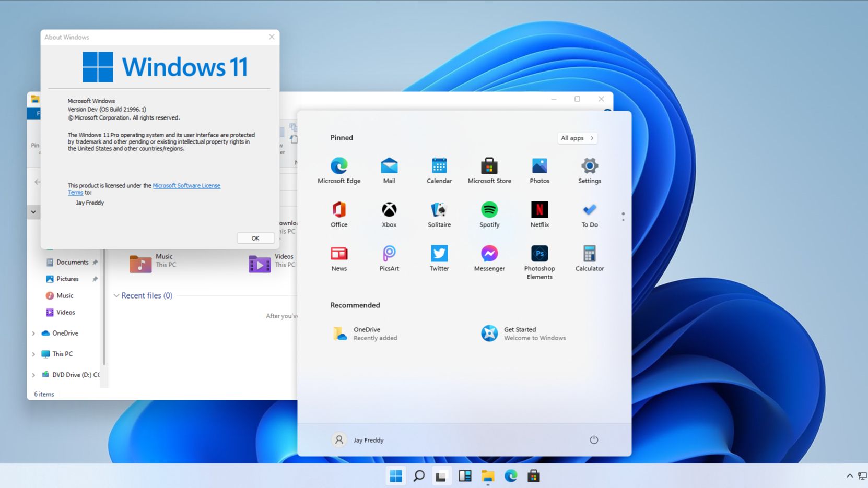Select the Music folder in Explorer

[154, 263]
